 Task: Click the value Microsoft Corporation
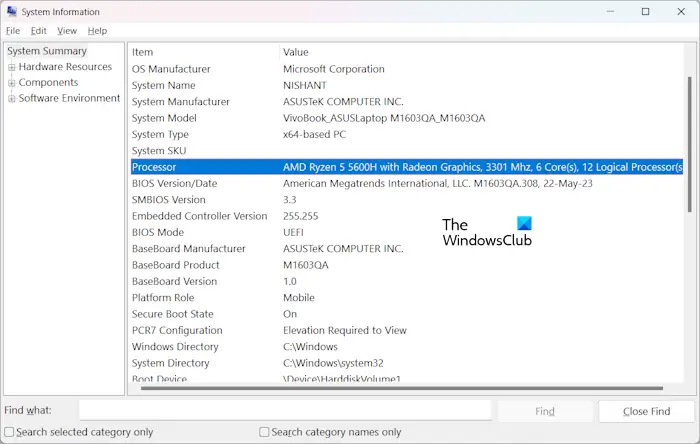coord(333,69)
